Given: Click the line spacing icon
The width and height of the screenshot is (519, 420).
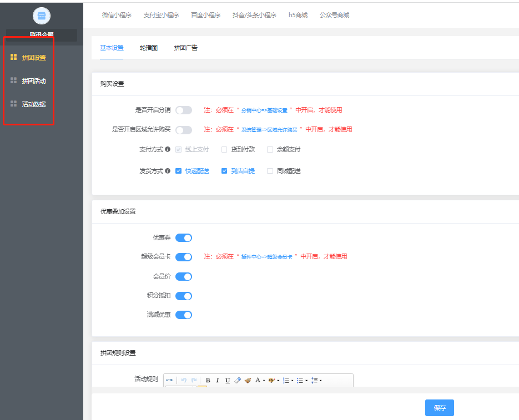Looking at the screenshot, I should [314, 380].
